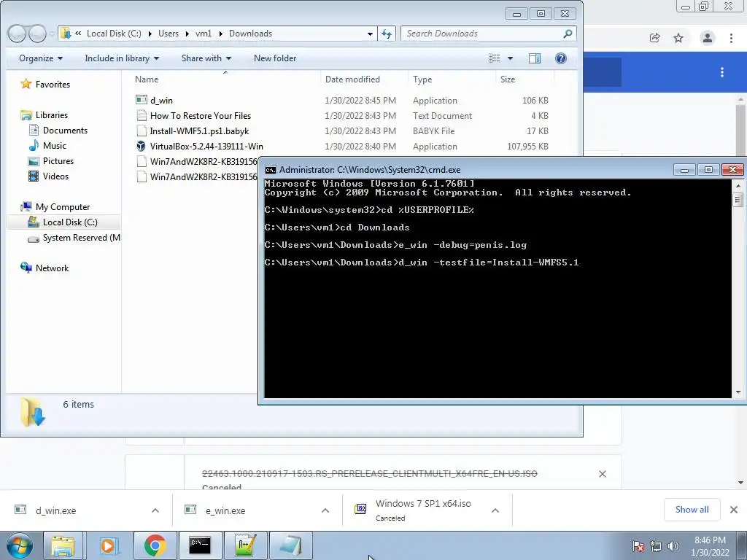Click the Explorer forward navigation arrow
747x560 pixels.
[x=36, y=34]
